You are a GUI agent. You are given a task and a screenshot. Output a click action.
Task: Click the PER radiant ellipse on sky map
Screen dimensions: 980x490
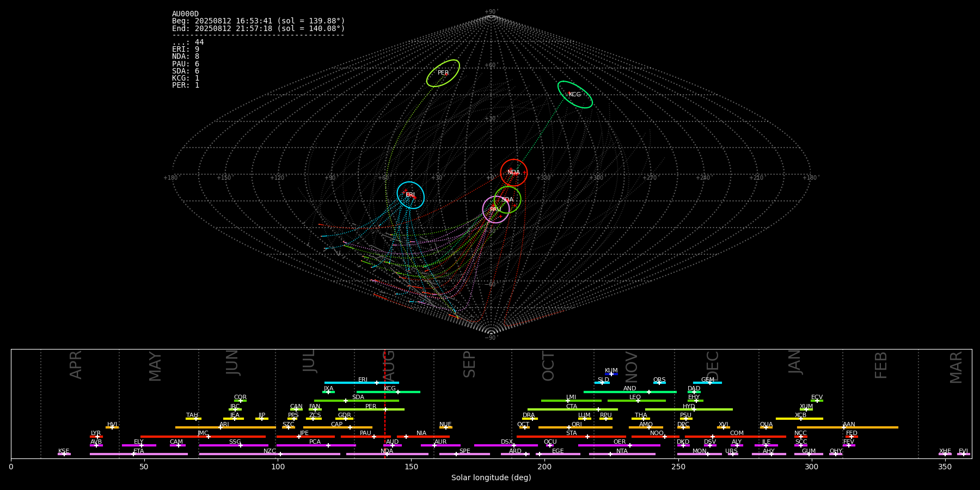(x=443, y=73)
